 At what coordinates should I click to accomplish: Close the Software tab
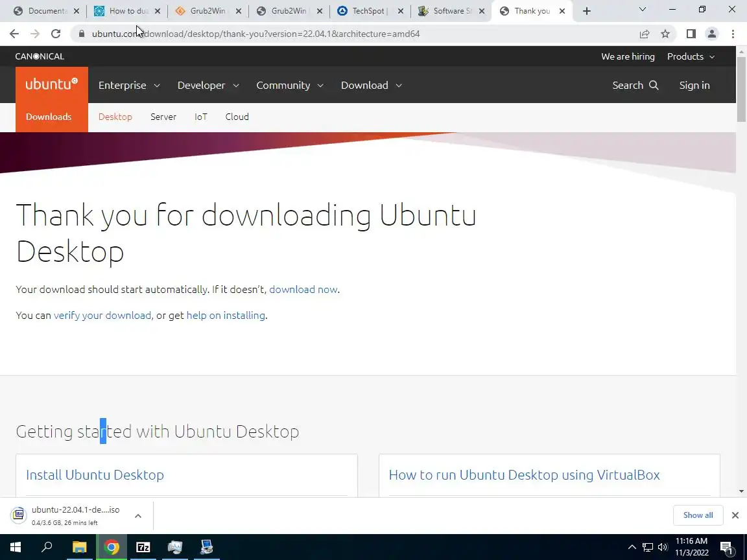coord(482,11)
